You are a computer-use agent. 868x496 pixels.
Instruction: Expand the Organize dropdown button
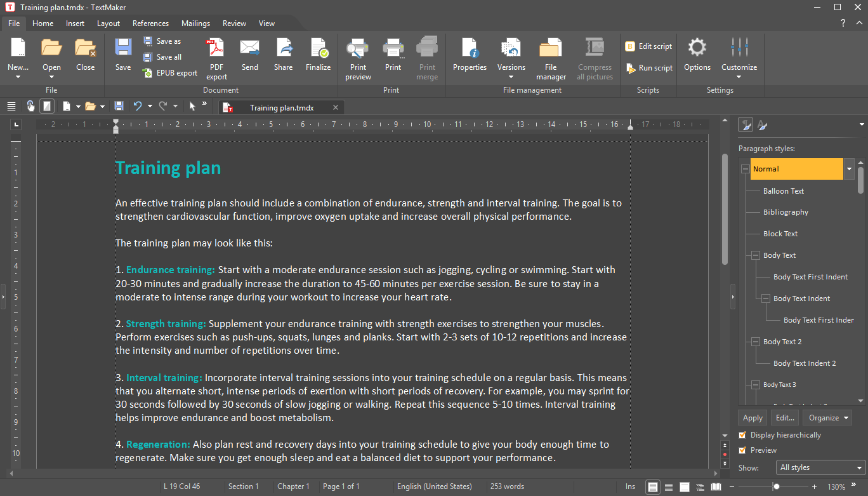click(x=827, y=418)
